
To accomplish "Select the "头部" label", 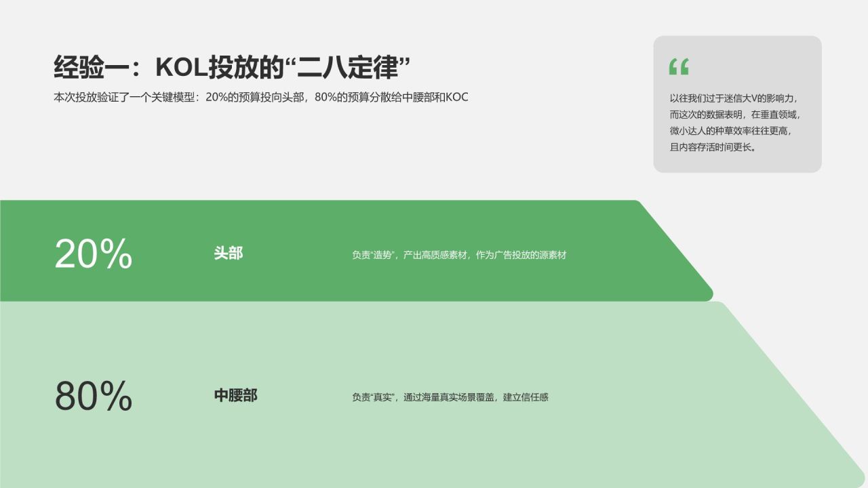I will coord(229,253).
